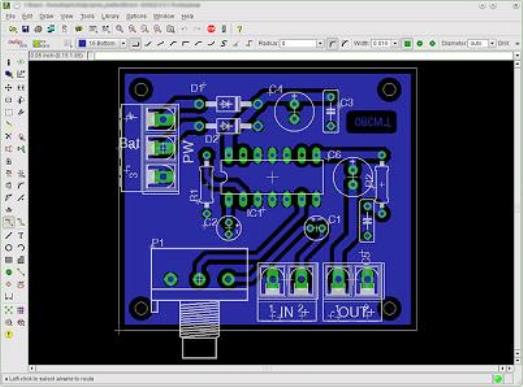
Task: Select the Circle drawing tool
Action: point(8,248)
